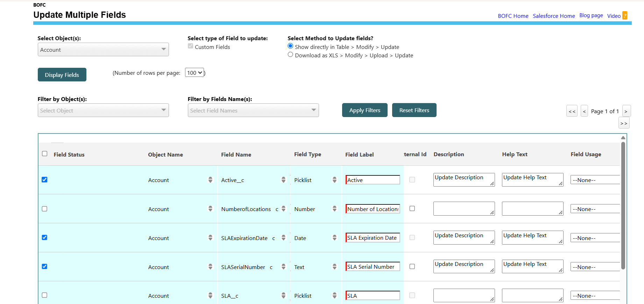Open the Select Object(s) Account dropdown

point(103,50)
